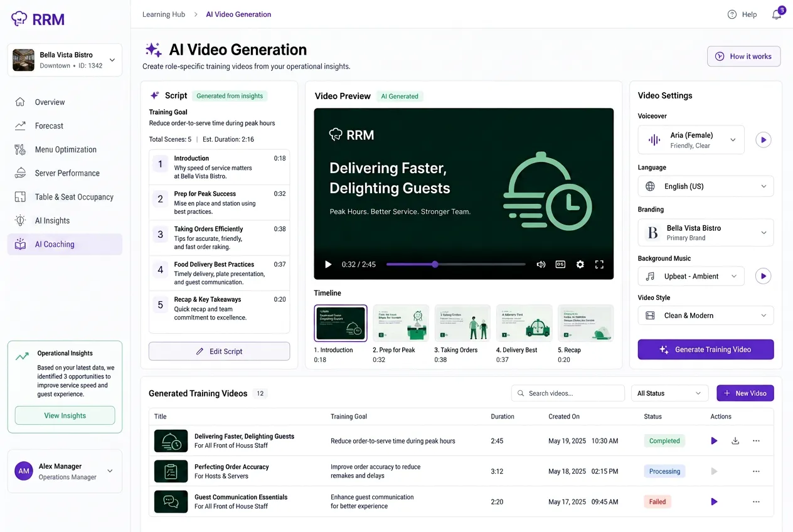Click the Help icon in the header
The height and width of the screenshot is (532, 793).
(x=732, y=14)
